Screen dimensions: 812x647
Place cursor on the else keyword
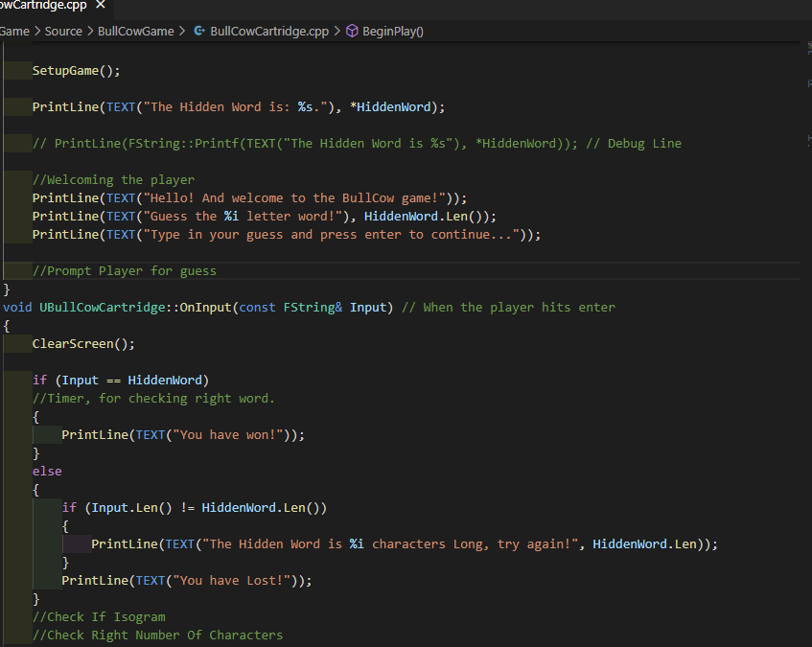click(x=47, y=471)
